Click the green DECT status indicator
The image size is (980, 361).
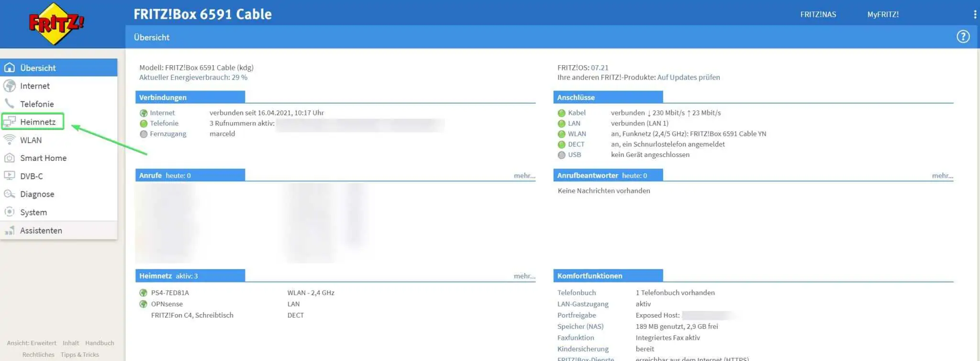click(562, 145)
